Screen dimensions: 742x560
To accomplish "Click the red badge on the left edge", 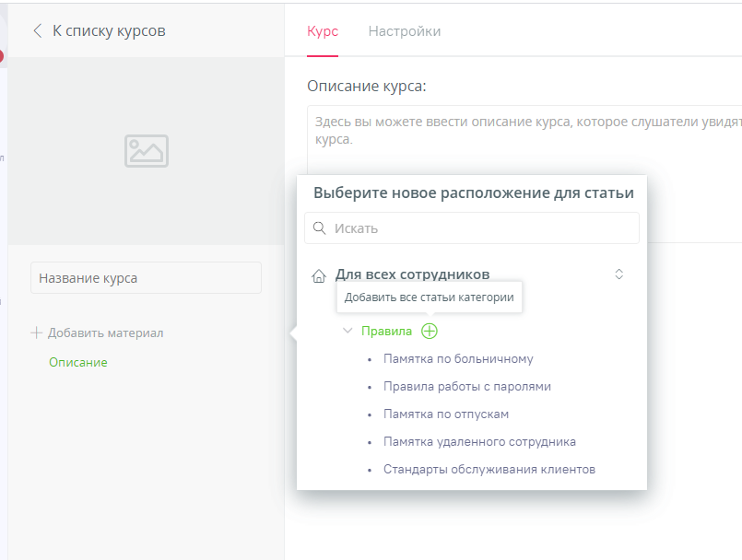I will [3, 53].
